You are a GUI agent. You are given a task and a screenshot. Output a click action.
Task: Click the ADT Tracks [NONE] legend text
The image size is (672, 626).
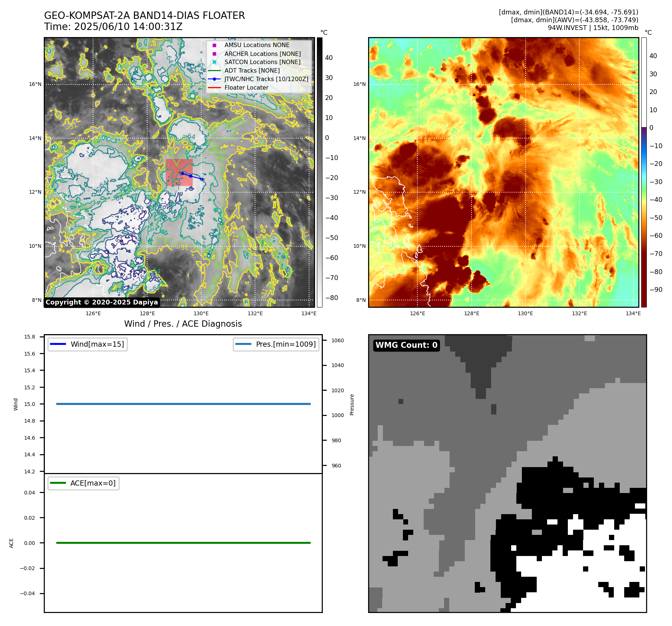(x=252, y=70)
